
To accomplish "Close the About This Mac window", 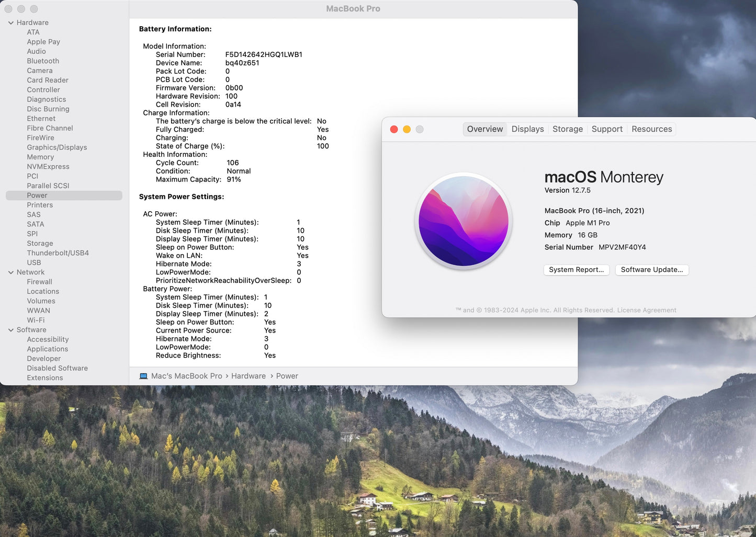I will pos(394,129).
